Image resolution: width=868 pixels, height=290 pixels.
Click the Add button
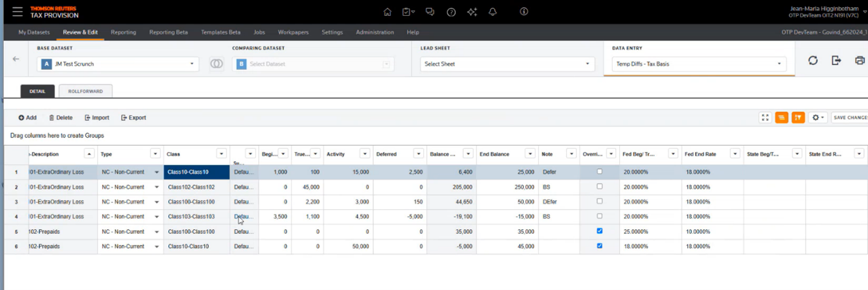pyautogui.click(x=27, y=117)
